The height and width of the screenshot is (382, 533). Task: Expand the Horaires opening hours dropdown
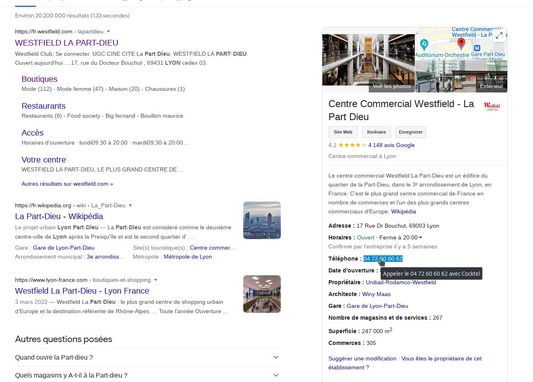420,237
